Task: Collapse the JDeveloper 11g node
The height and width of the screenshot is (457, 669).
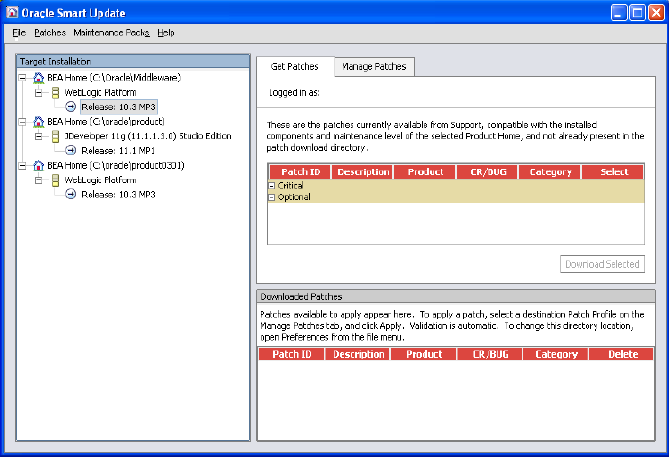Action: tap(38, 136)
